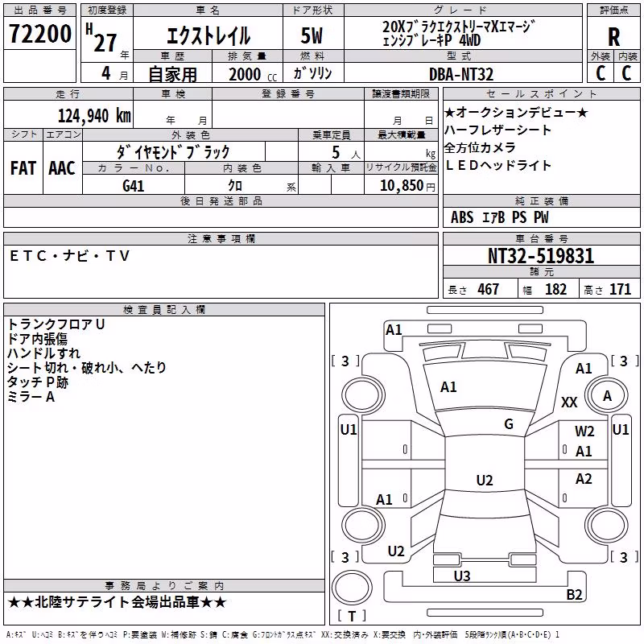Screen dimensions: 644x644
Task: Click the air conditioner value AAC
Action: pos(62,168)
